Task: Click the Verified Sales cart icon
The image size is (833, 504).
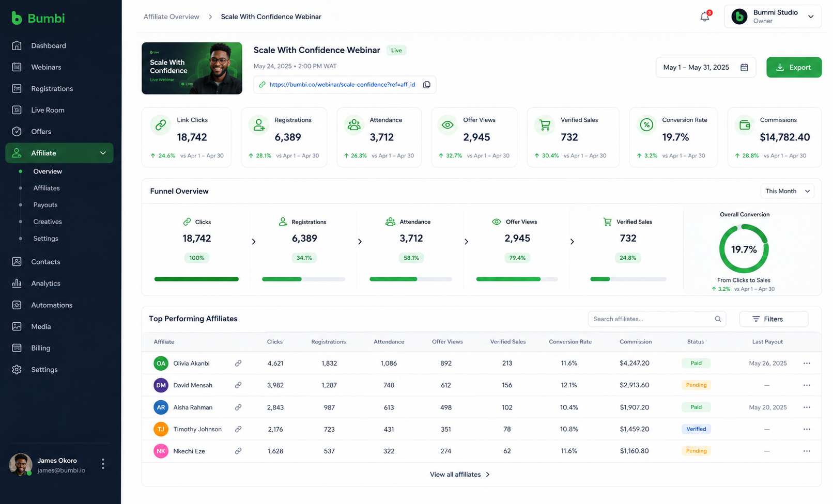Action: tap(545, 125)
